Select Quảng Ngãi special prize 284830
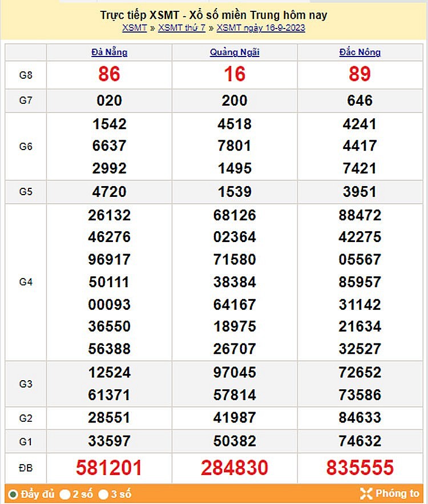 pyautogui.click(x=235, y=468)
